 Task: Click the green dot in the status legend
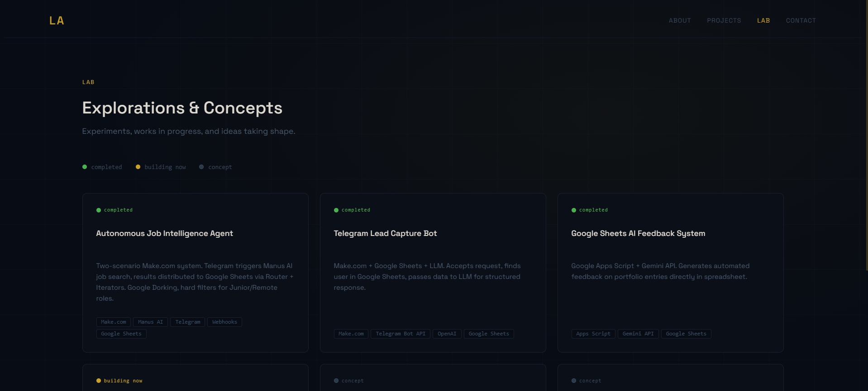(85, 167)
